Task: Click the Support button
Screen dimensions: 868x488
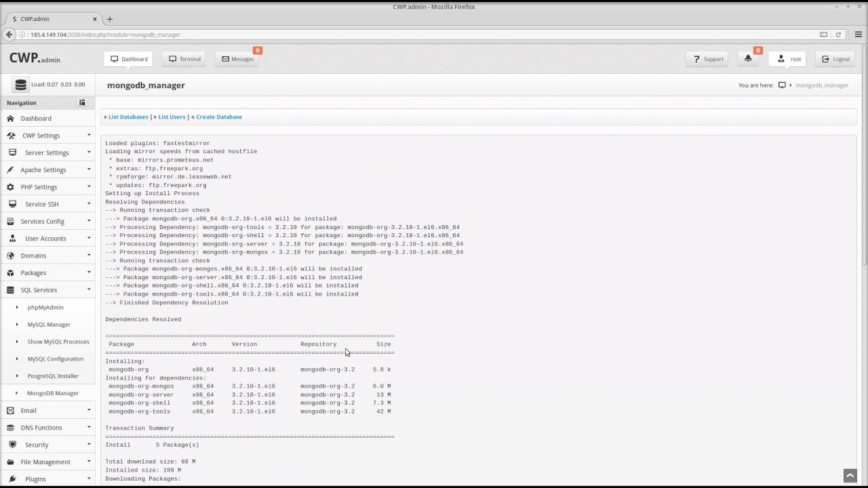Action: (708, 59)
